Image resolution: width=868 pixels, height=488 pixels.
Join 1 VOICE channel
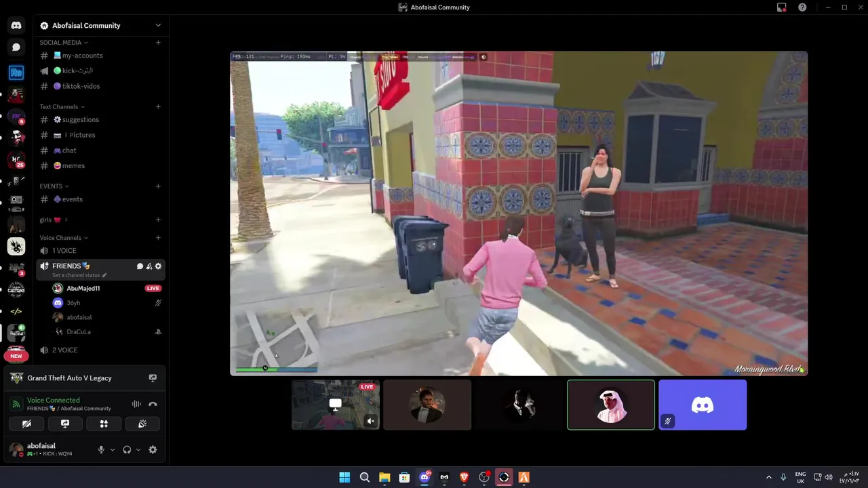pyautogui.click(x=100, y=251)
